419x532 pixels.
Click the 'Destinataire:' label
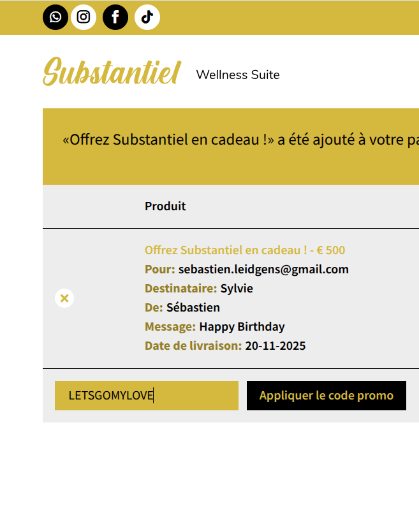[180, 288]
